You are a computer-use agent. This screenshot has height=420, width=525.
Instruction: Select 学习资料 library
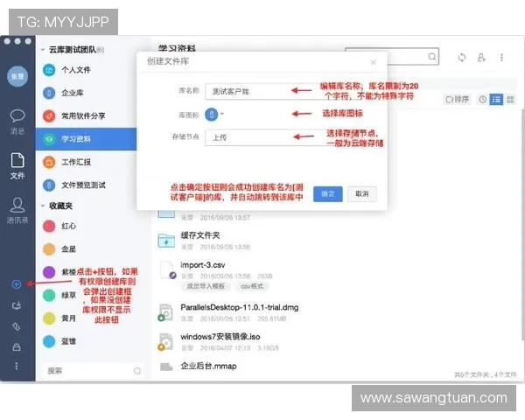(87, 139)
